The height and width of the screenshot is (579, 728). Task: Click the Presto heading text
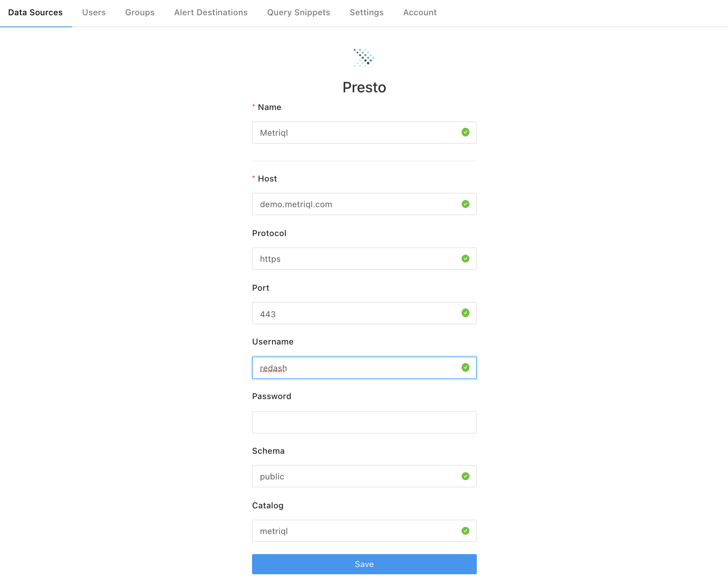(x=364, y=87)
